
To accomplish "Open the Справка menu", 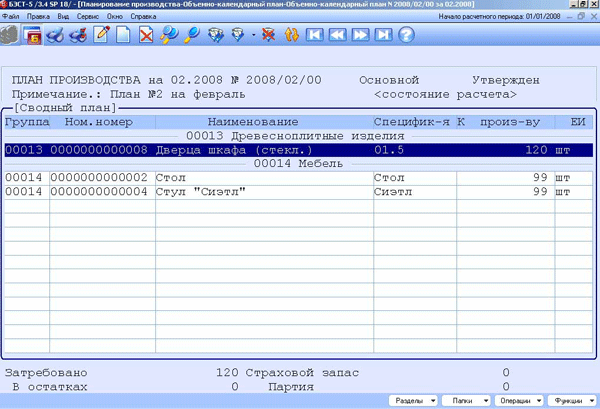I will tap(143, 16).
